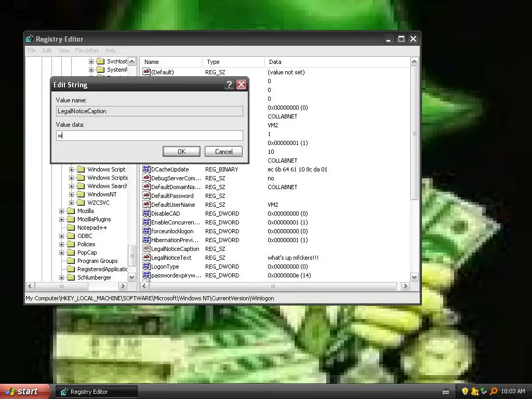The height and width of the screenshot is (399, 532).
Task: Click the DebugServerCommand string icon
Action: tap(146, 178)
